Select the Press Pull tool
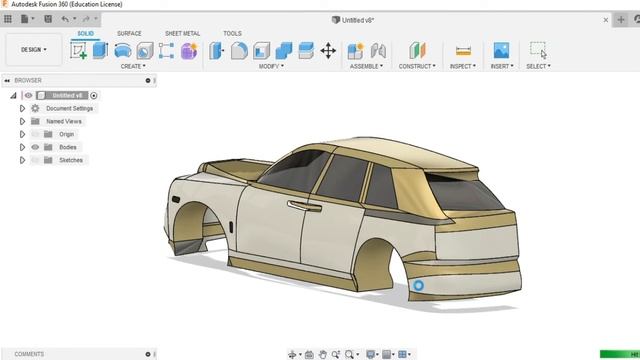 click(217, 51)
